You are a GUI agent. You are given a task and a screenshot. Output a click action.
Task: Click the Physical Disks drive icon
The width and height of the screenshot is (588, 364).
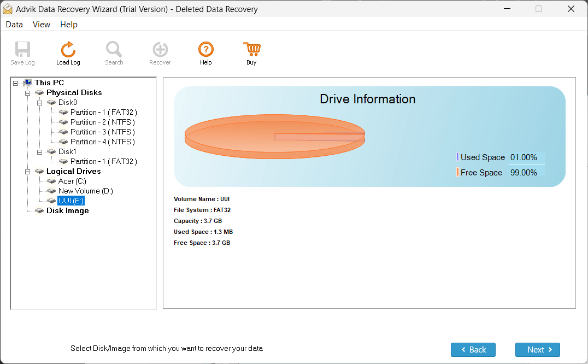[x=39, y=92]
